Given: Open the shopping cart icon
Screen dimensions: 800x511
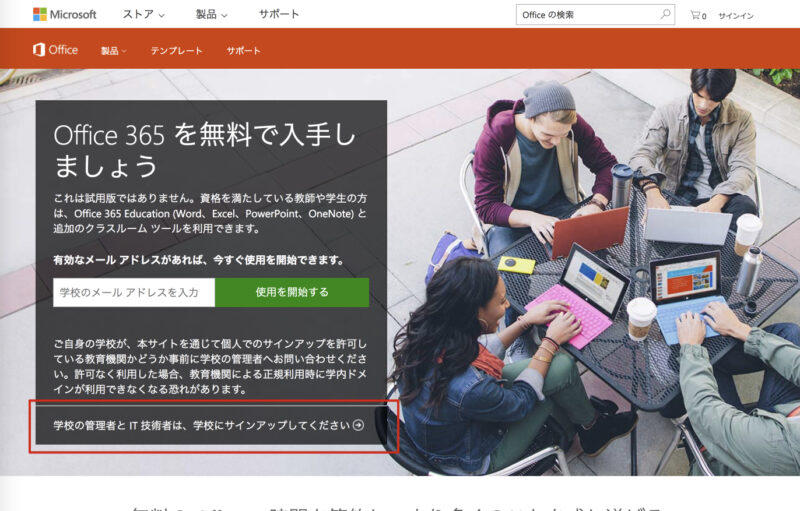Looking at the screenshot, I should coord(697,15).
